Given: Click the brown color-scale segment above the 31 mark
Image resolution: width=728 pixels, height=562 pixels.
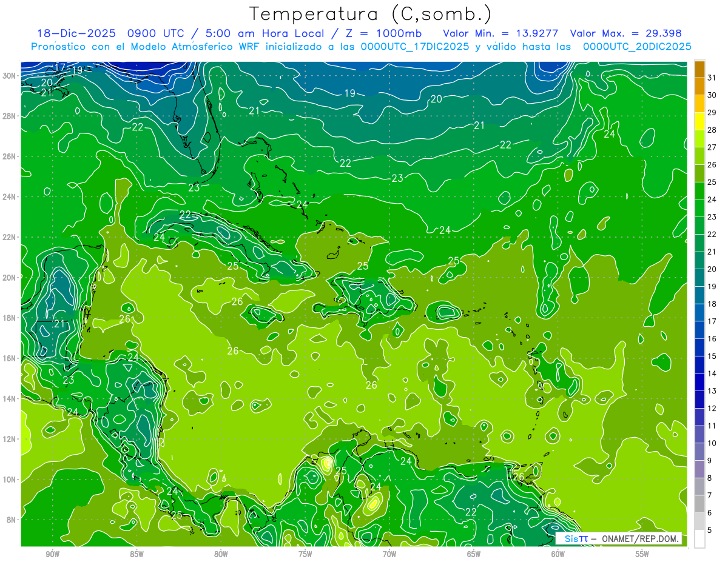Looking at the screenshot, I should (699, 70).
